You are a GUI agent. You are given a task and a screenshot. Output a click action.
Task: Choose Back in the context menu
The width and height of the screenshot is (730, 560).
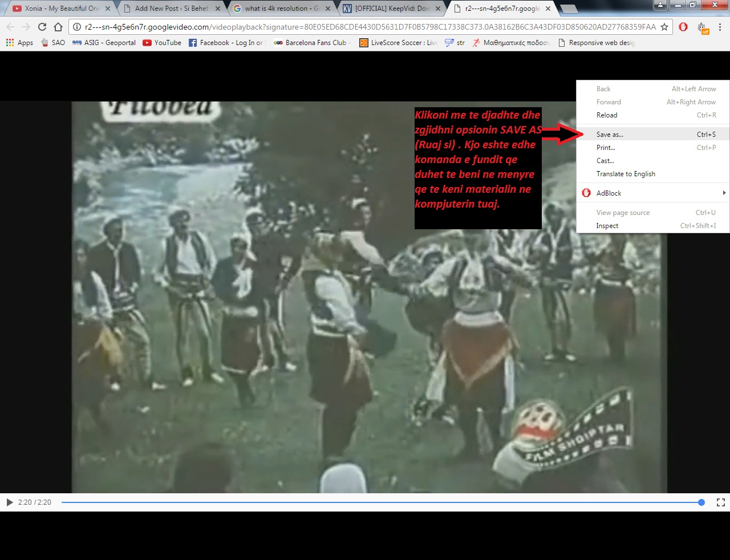tap(652, 89)
